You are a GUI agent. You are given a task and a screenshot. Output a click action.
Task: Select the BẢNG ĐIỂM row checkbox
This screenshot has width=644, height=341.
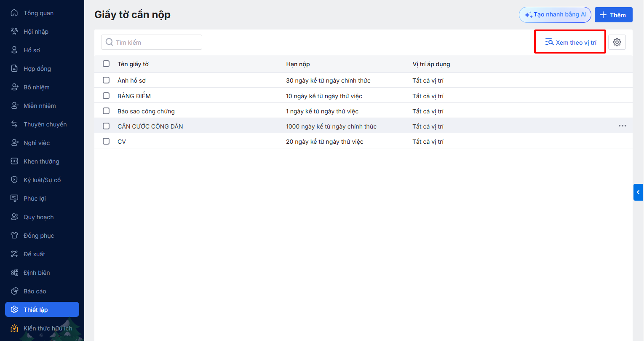click(106, 96)
